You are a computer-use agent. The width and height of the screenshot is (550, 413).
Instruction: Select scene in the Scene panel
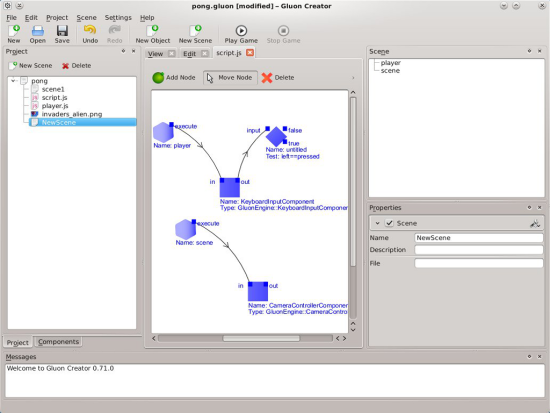pos(390,71)
